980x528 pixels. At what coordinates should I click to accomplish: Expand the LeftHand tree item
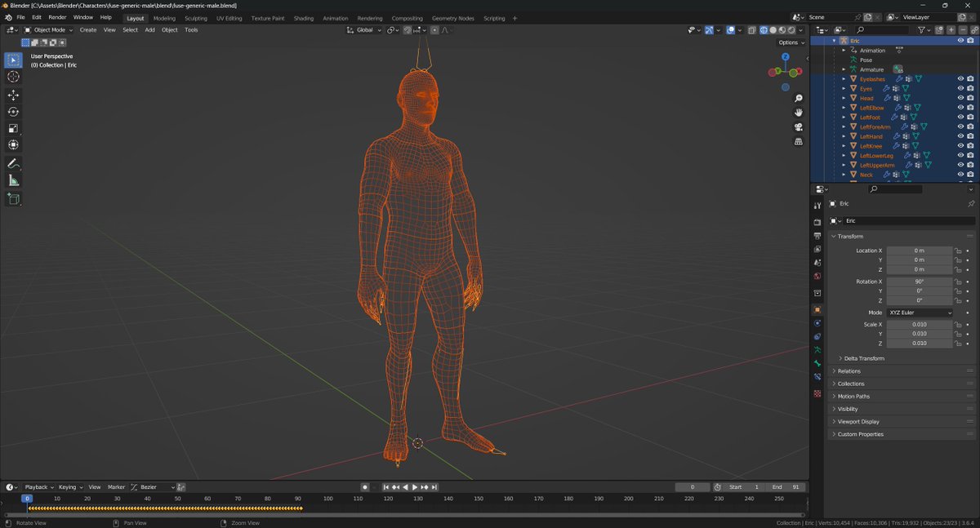click(x=844, y=136)
